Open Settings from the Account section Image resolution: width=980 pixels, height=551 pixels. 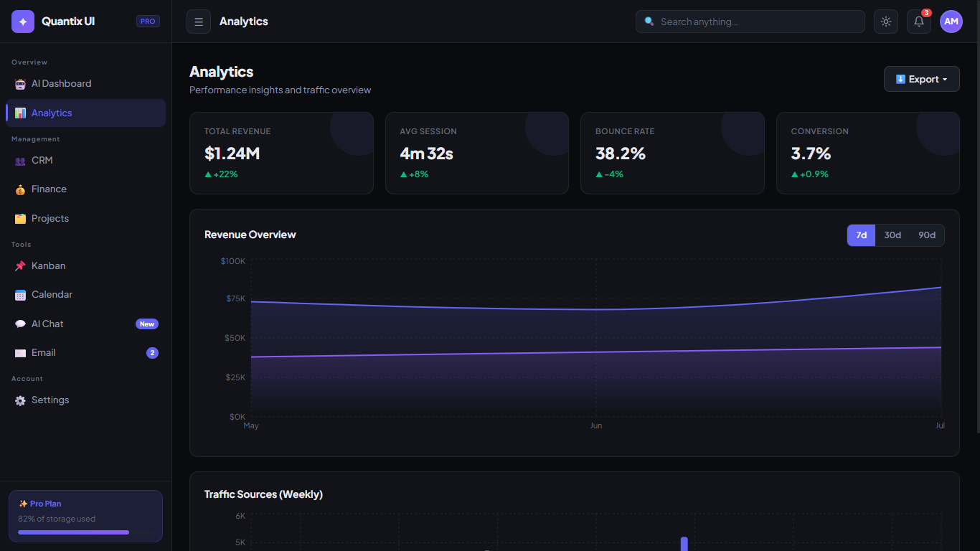pos(50,400)
